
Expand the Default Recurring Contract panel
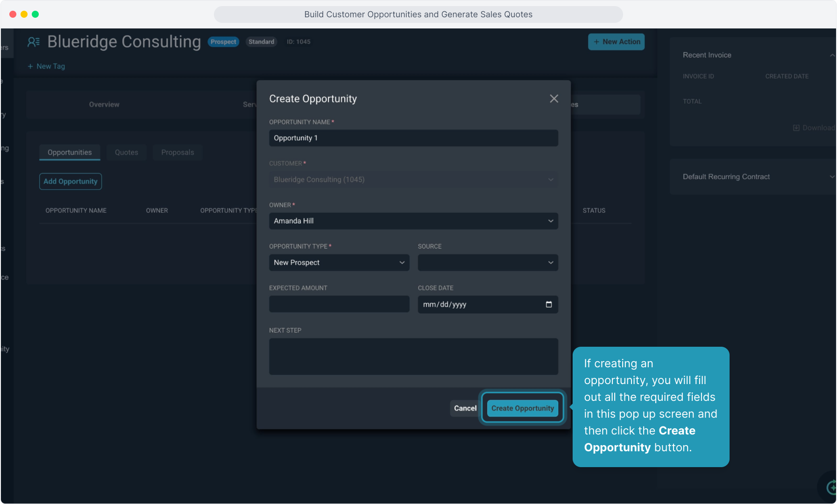(831, 177)
